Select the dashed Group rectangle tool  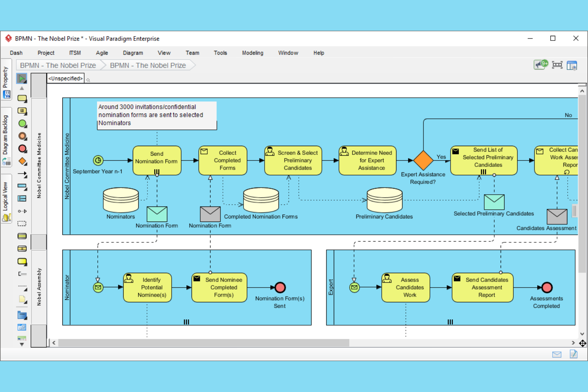click(x=22, y=223)
